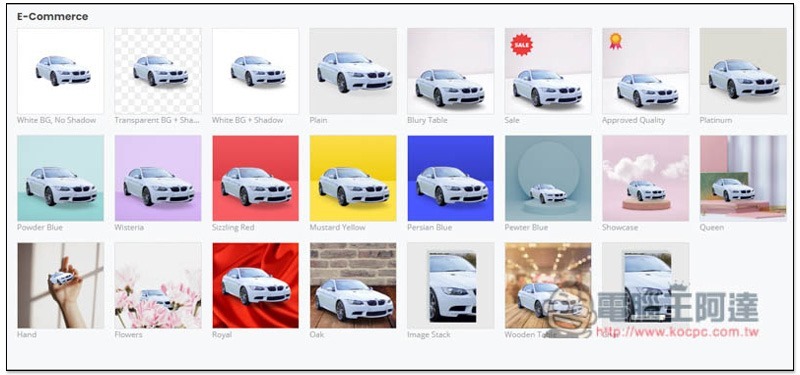Select the Approved Quality ribbon template

coord(645,71)
